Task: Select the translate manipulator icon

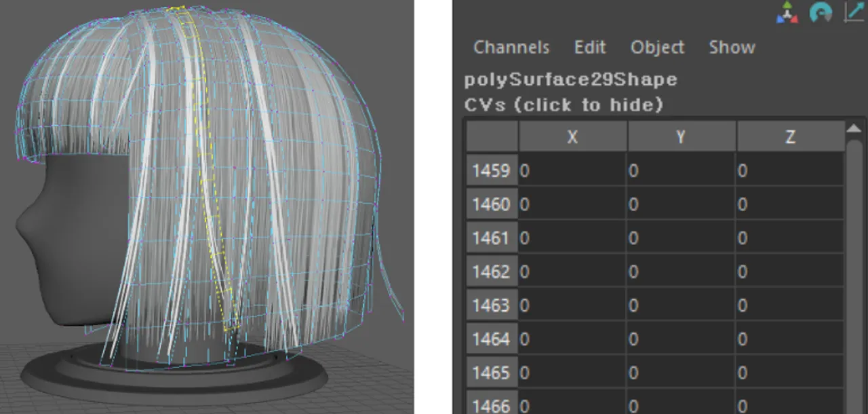Action: click(786, 13)
